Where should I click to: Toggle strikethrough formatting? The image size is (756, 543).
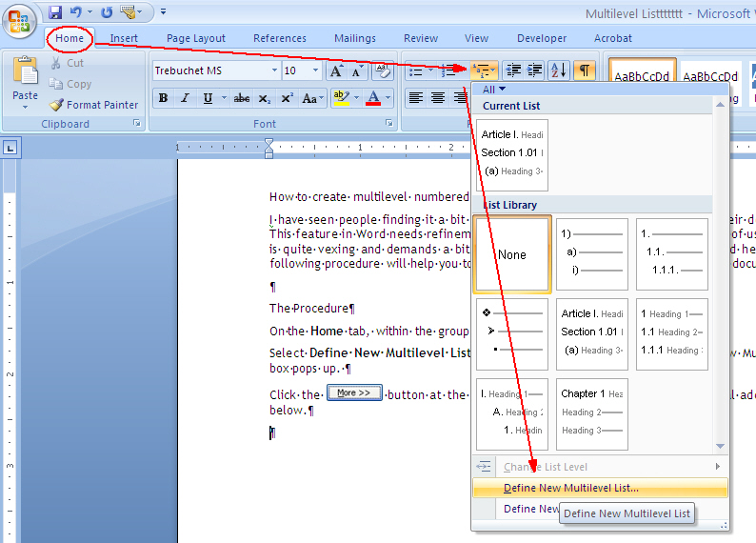tap(242, 98)
